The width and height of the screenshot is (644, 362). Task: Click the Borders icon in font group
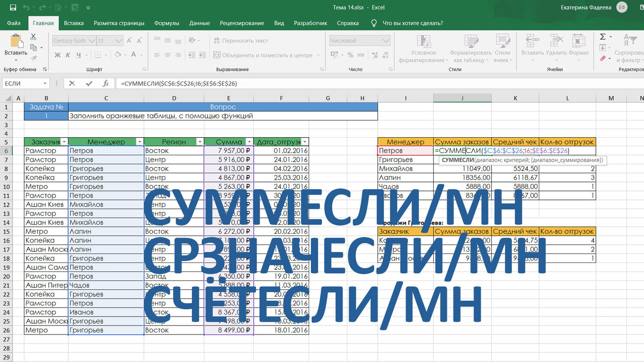coord(98,55)
